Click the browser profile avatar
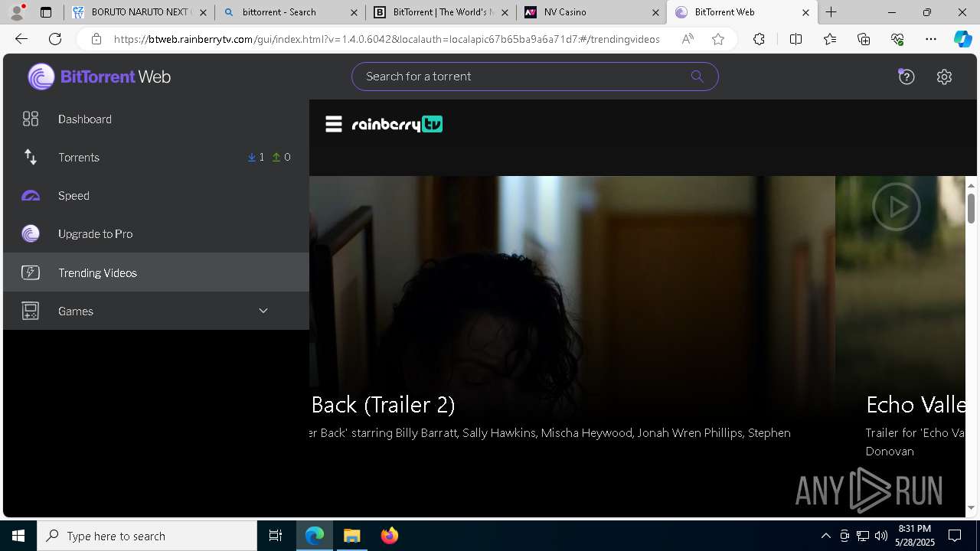The height and width of the screenshot is (551, 980). 17,12
